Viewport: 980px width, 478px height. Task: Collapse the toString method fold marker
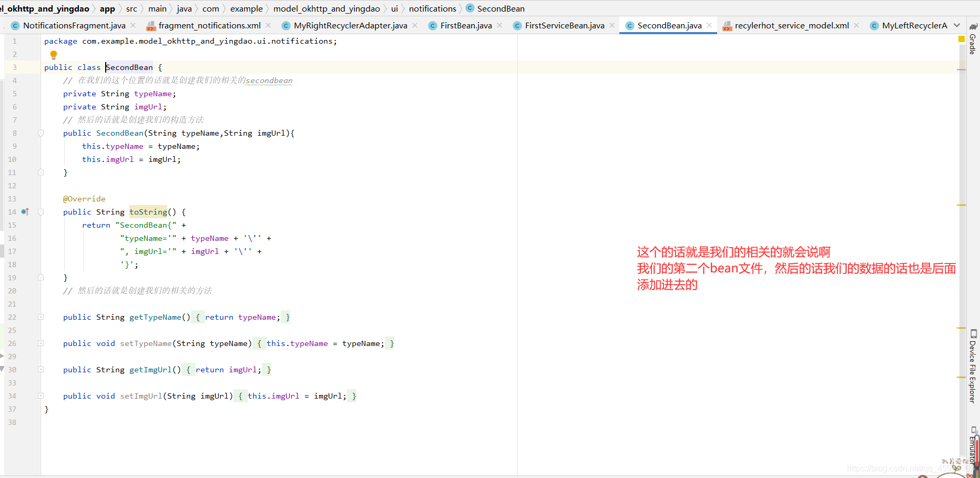(40, 212)
